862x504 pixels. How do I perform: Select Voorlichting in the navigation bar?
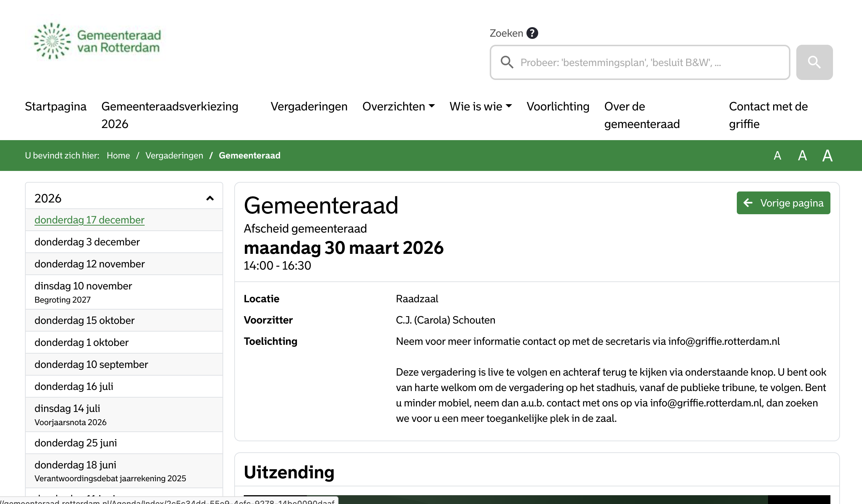[x=558, y=106]
